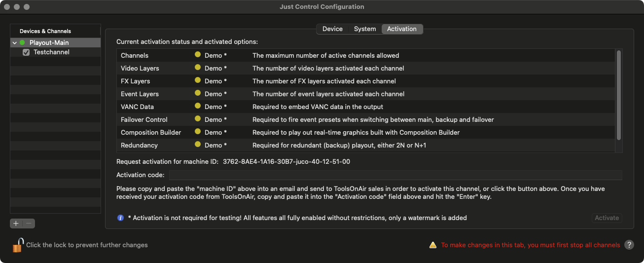The image size is (644, 263).
Task: Select the Composition Builder row label
Action: (x=151, y=133)
